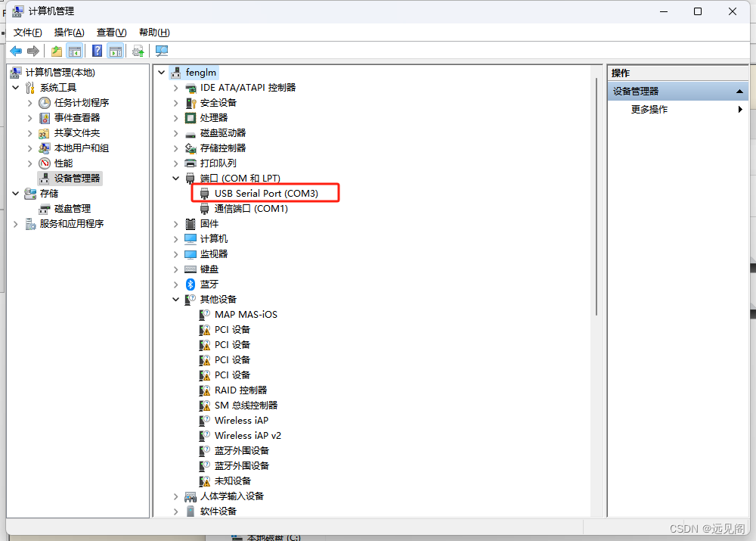Open the 更多操作 submenu arrow
The width and height of the screenshot is (756, 541).
click(740, 110)
